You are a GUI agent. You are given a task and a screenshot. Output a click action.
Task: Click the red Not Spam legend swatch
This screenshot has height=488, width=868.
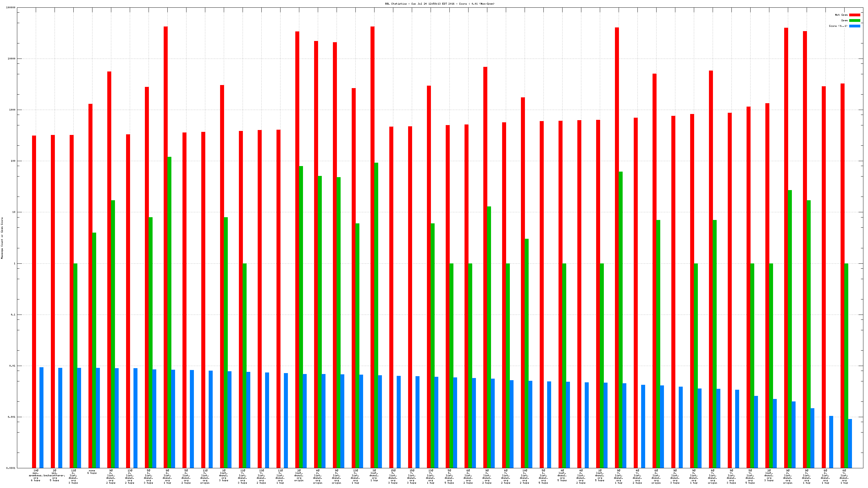(854, 15)
